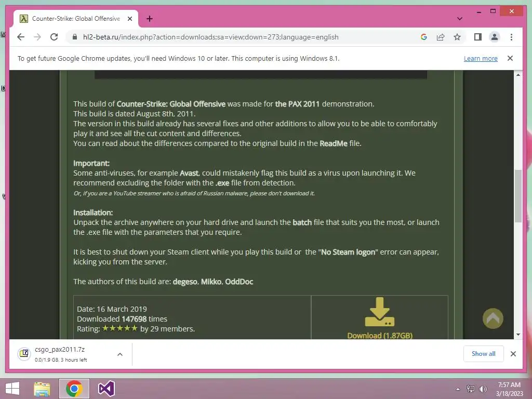Follow the Learn more link
532x399 pixels.
pyautogui.click(x=481, y=58)
